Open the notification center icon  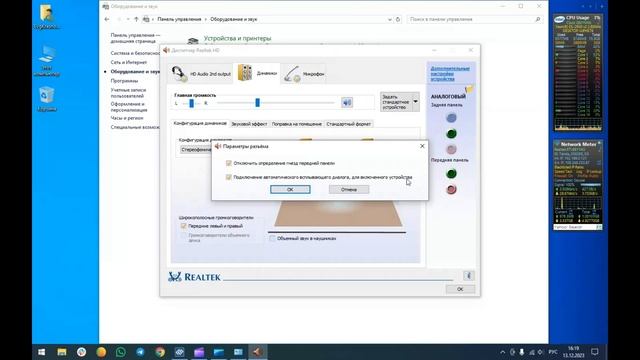coord(595,352)
